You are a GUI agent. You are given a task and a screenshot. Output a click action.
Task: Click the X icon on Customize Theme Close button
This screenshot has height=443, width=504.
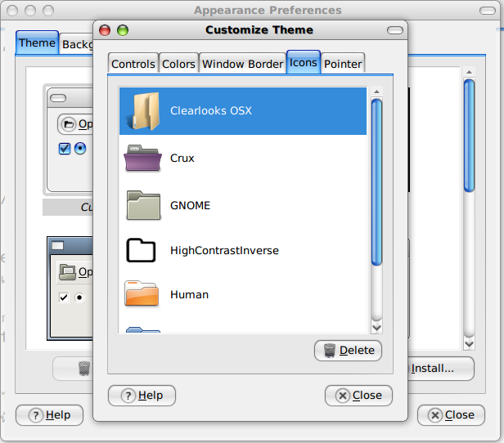pyautogui.click(x=343, y=396)
